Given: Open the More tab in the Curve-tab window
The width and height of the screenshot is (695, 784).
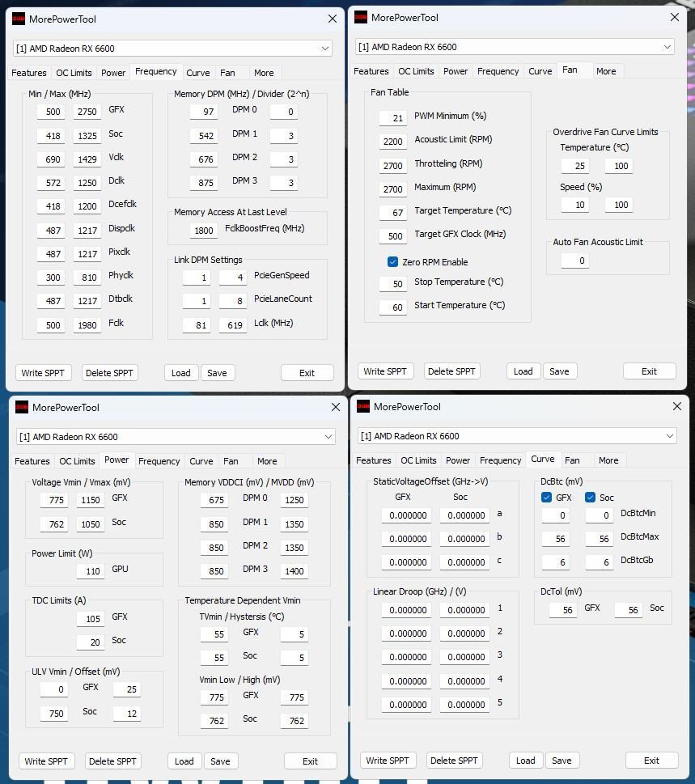Looking at the screenshot, I should (608, 460).
